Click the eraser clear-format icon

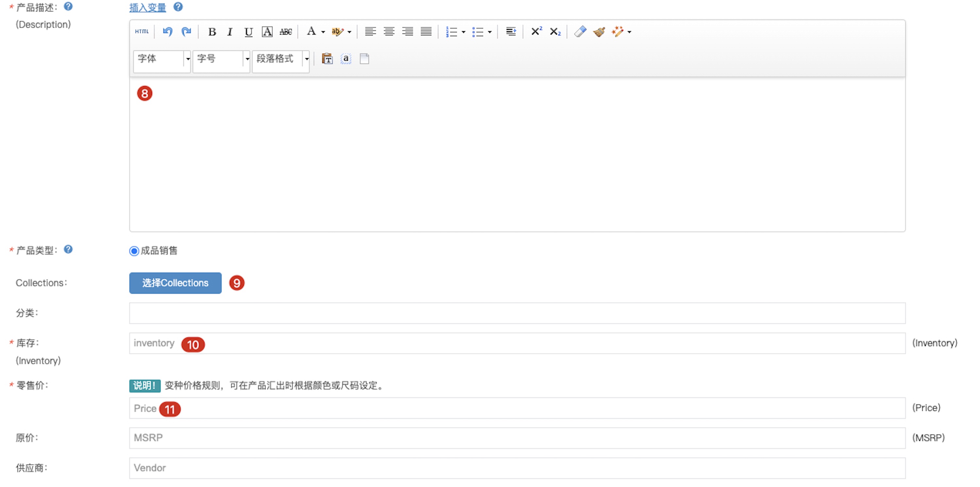[x=580, y=32]
